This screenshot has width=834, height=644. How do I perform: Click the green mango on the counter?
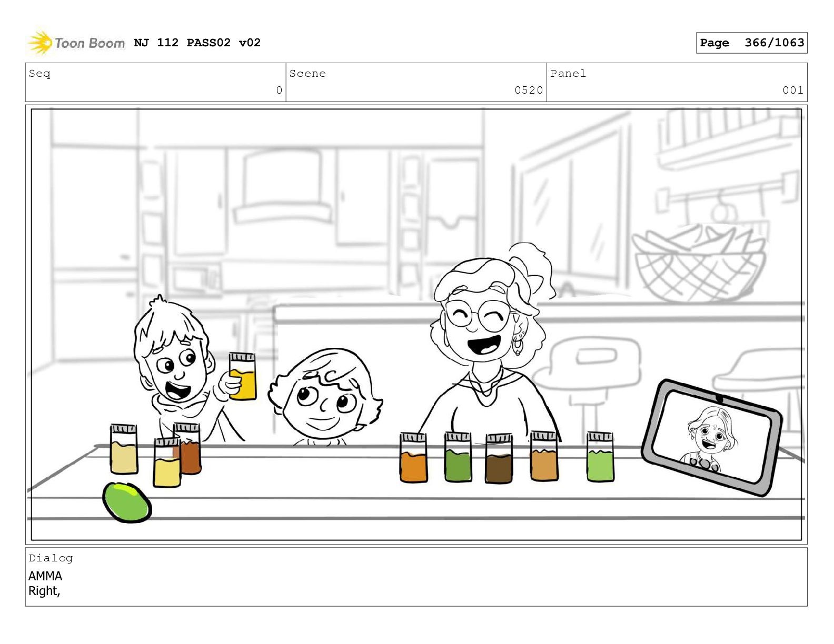pos(127,502)
